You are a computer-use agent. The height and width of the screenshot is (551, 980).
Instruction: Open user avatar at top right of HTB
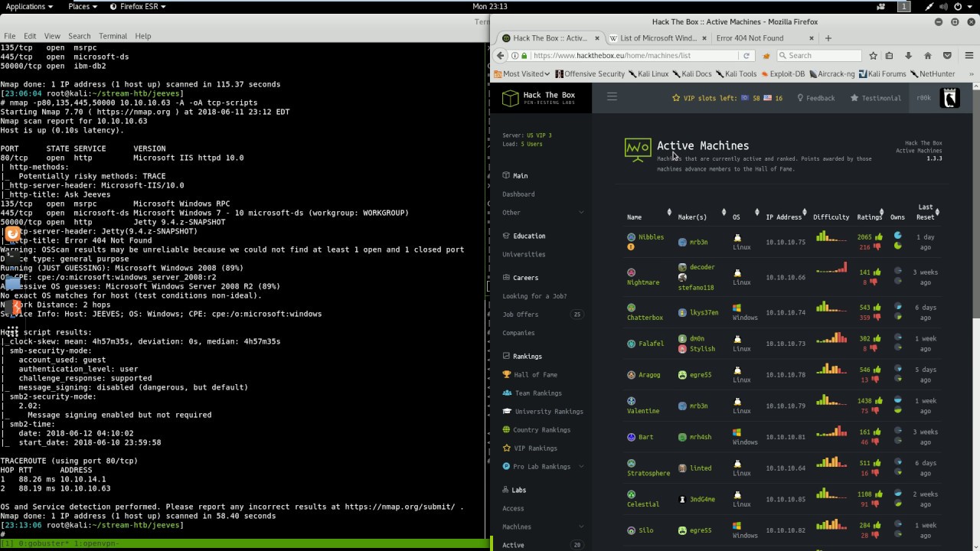pyautogui.click(x=949, y=97)
